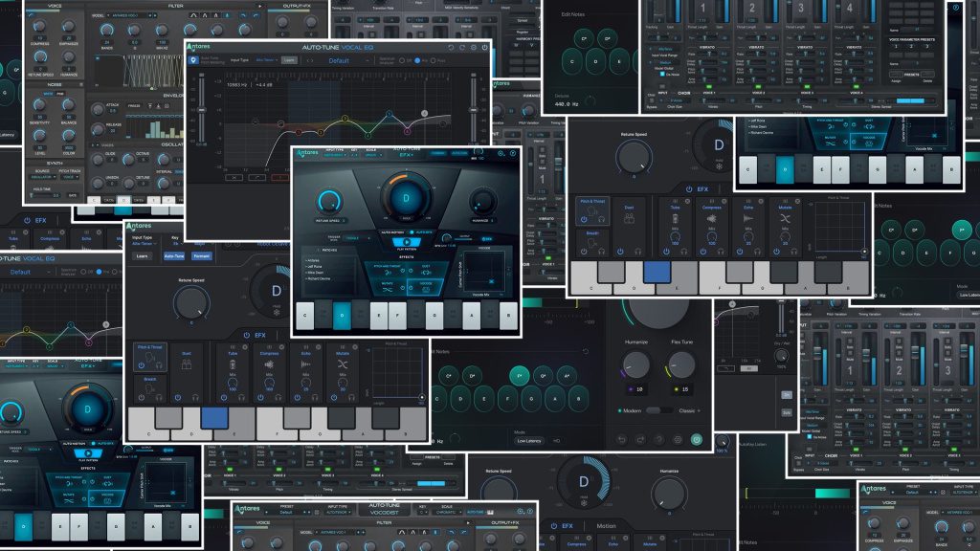Click the lit F# note button in the bottom Edit Notes panel
Screen dimensions: 980x551
519,375
